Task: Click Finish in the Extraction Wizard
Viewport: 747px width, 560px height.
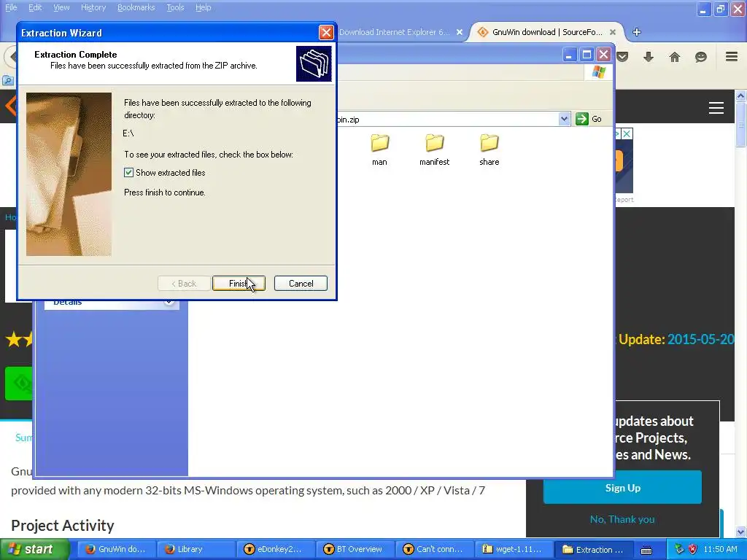Action: [x=239, y=284]
